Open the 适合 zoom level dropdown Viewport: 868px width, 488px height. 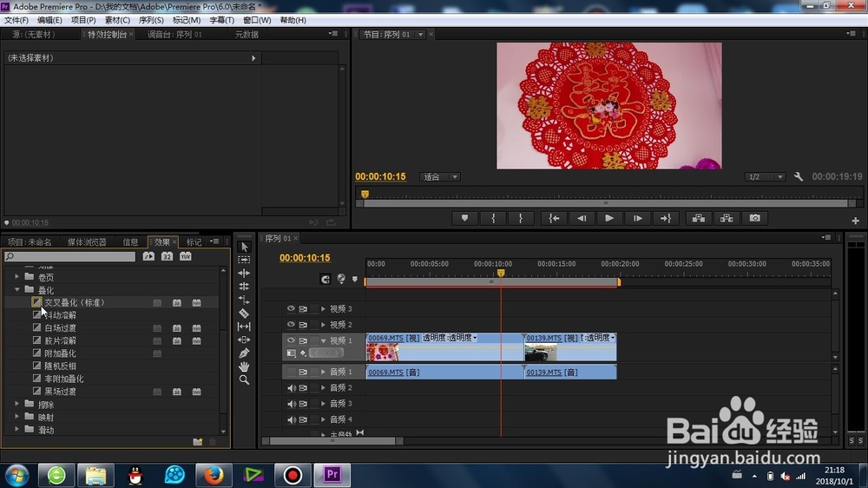(x=439, y=176)
